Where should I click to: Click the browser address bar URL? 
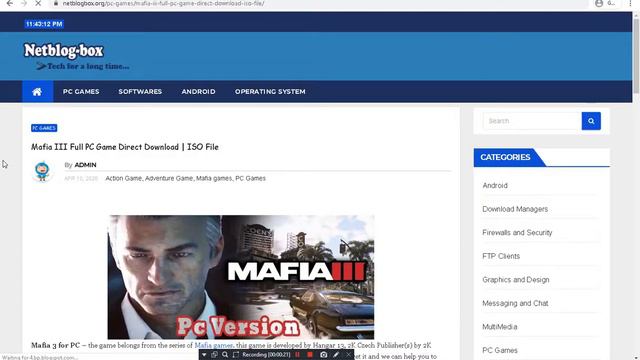click(163, 3)
